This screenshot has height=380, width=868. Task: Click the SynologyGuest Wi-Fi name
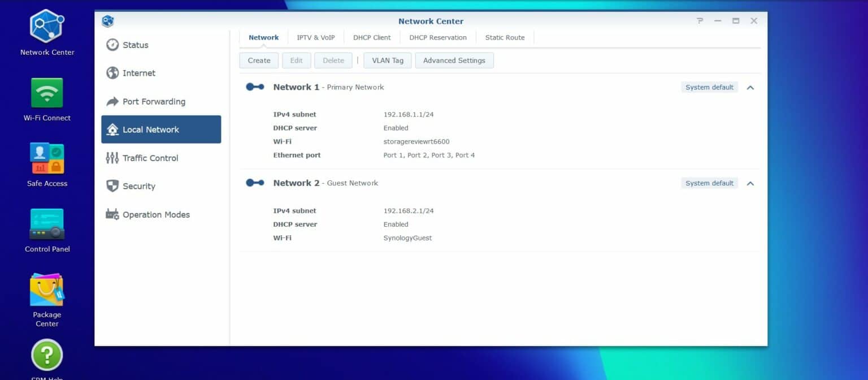tap(407, 238)
